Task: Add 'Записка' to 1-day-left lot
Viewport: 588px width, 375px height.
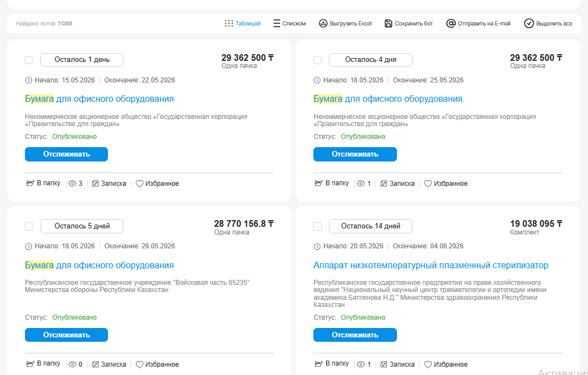Action: tap(109, 184)
